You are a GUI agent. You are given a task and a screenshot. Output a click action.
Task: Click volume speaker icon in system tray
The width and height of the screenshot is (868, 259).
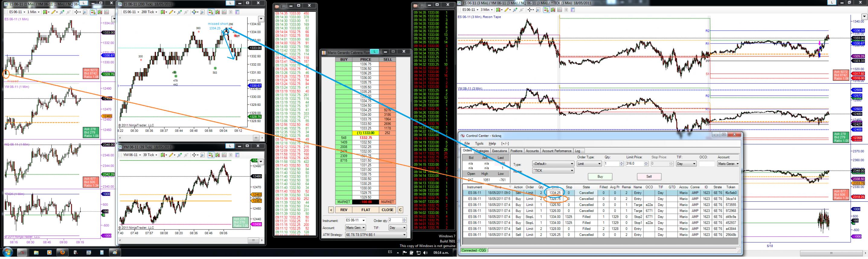point(426,253)
